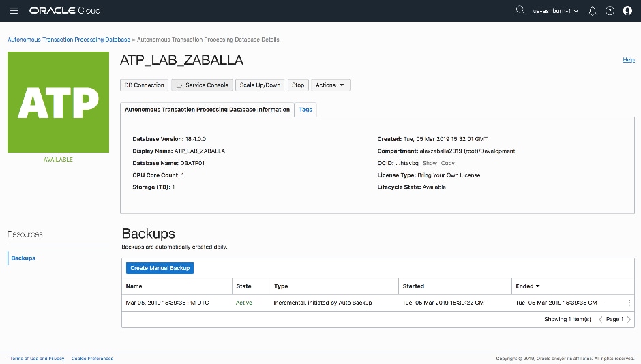
Task: Open the Actions dropdown button
Action: tap(331, 85)
